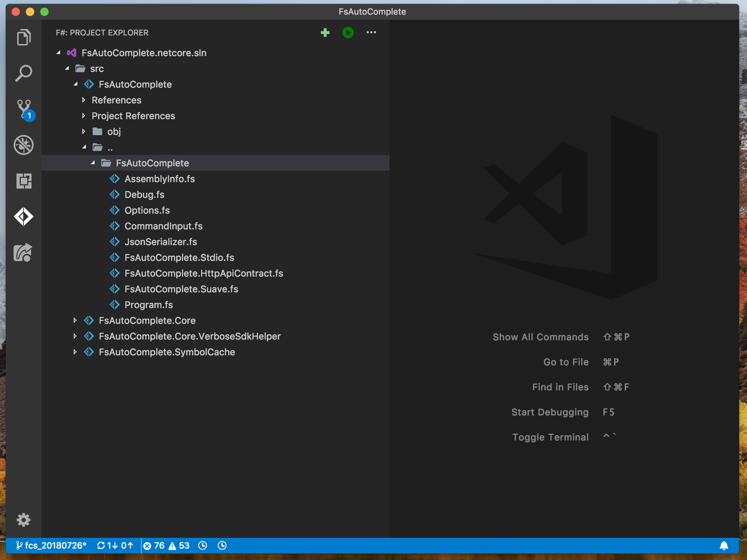The image size is (747, 560).
Task: Collapse the ".." parent folder arrow
Action: 84,147
